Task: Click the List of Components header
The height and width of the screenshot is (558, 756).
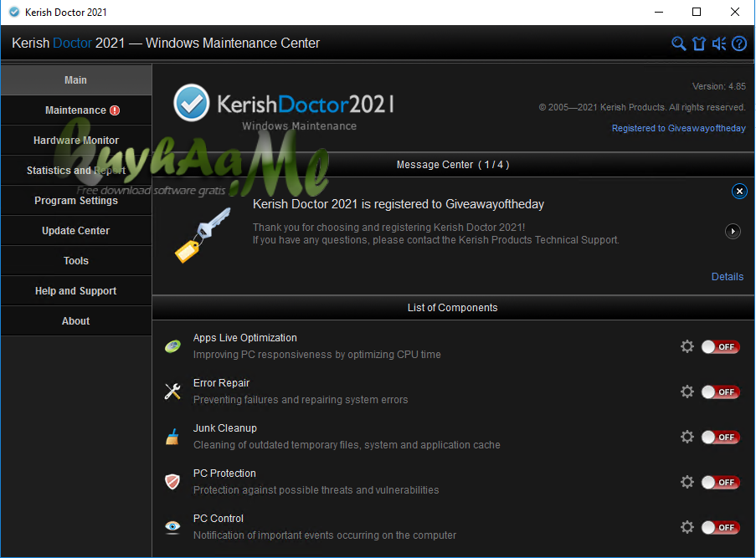Action: (x=453, y=307)
